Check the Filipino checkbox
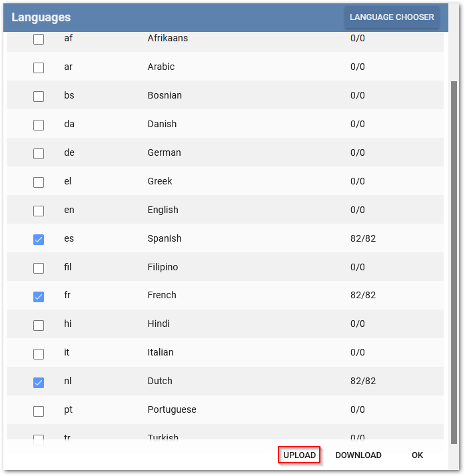The image size is (465, 476). (39, 268)
